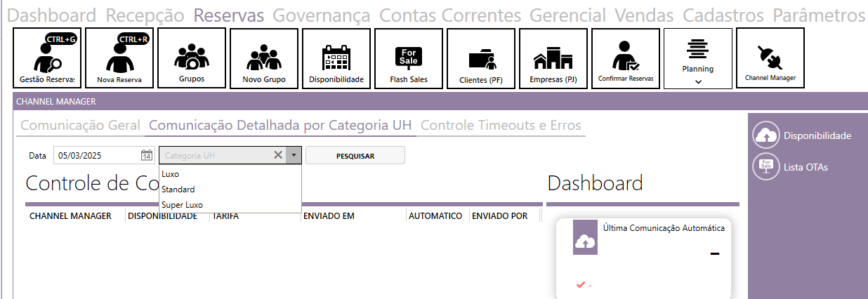Open Disponibilidade calendar toolbar icon
Screen dimensions: 868x299
coord(336,58)
